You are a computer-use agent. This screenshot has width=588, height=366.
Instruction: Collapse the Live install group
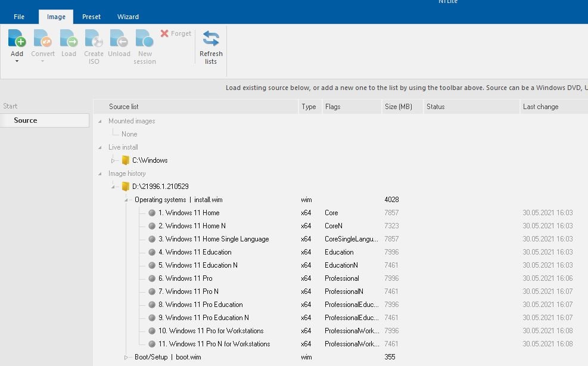click(99, 147)
